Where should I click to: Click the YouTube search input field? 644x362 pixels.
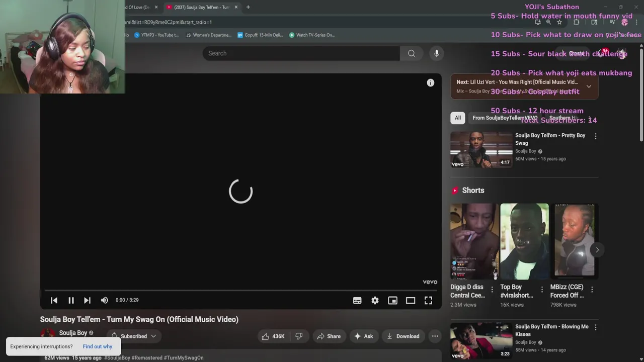(x=301, y=53)
